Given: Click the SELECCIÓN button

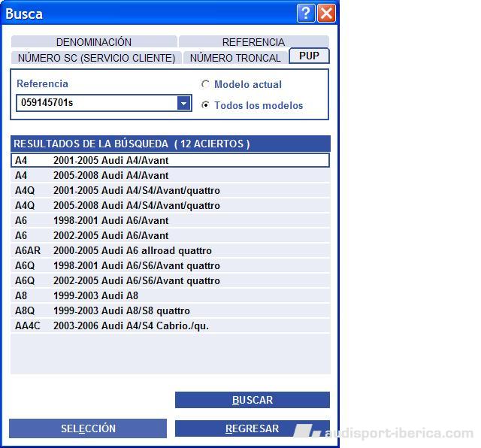Looking at the screenshot, I should 88,428.
